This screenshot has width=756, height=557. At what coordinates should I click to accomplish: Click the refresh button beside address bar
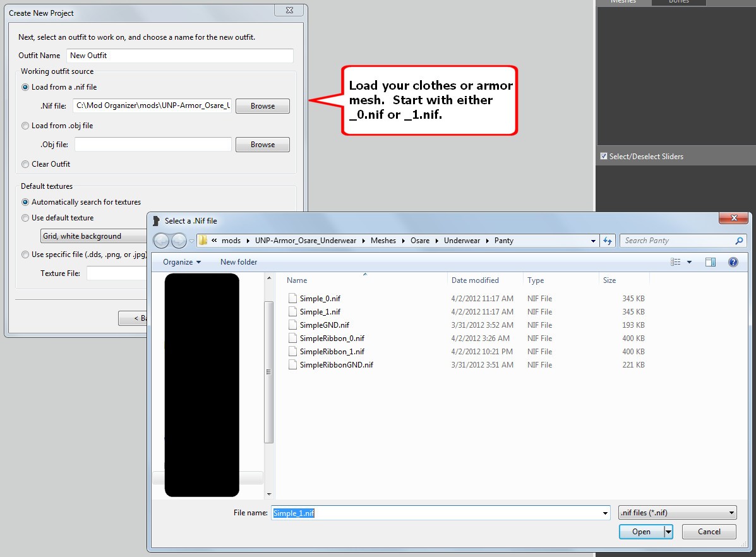608,241
